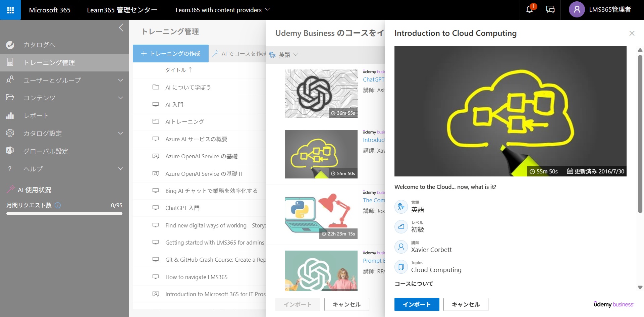Open the Prompt course title link

374,261
